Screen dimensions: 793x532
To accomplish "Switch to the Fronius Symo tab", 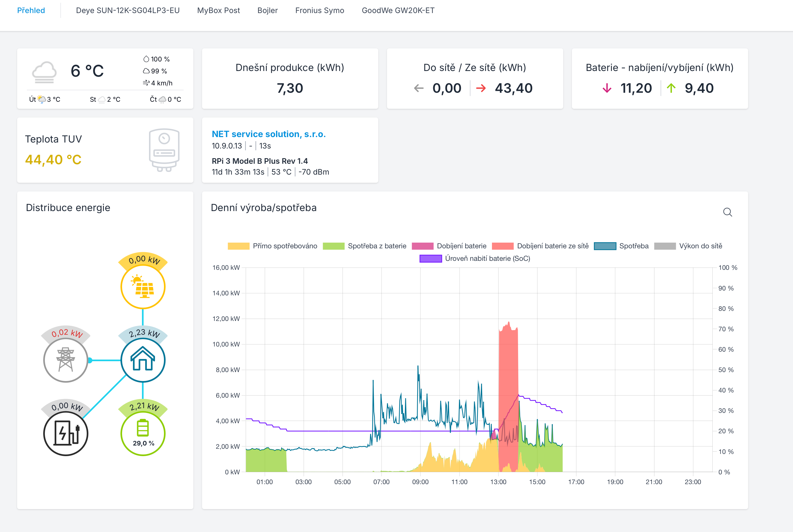I will (320, 11).
